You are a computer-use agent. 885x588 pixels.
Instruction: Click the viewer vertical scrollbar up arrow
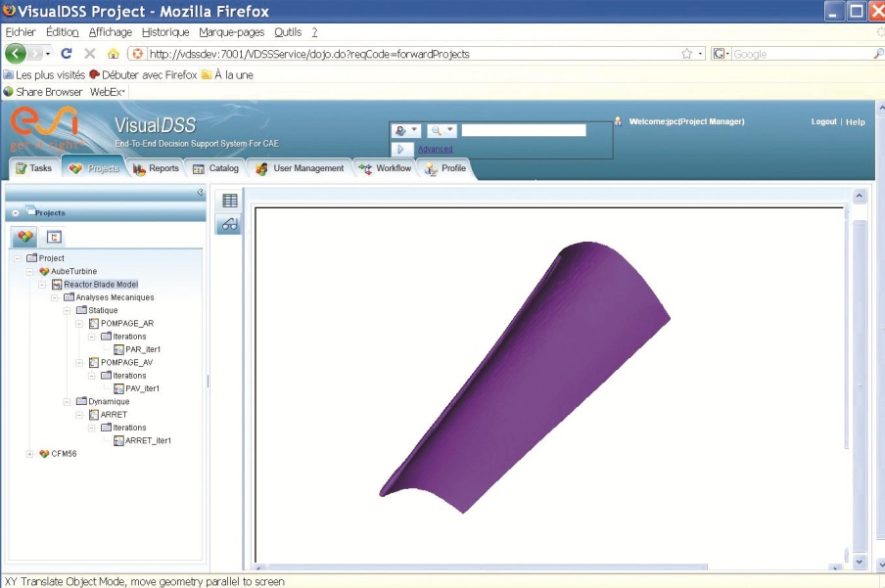(859, 196)
